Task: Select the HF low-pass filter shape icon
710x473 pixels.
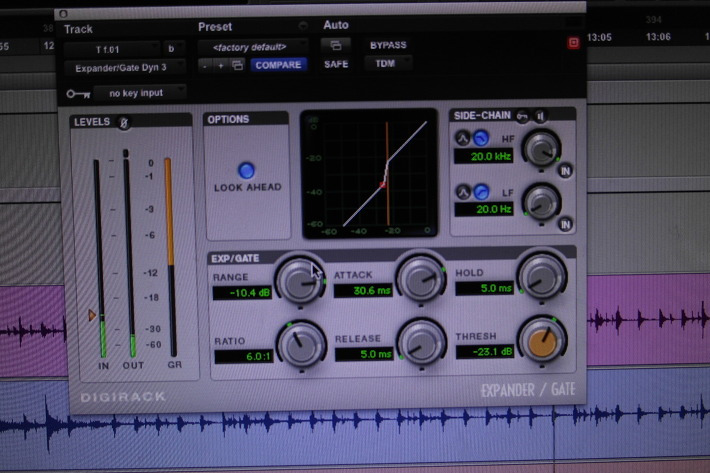Action: (481, 138)
